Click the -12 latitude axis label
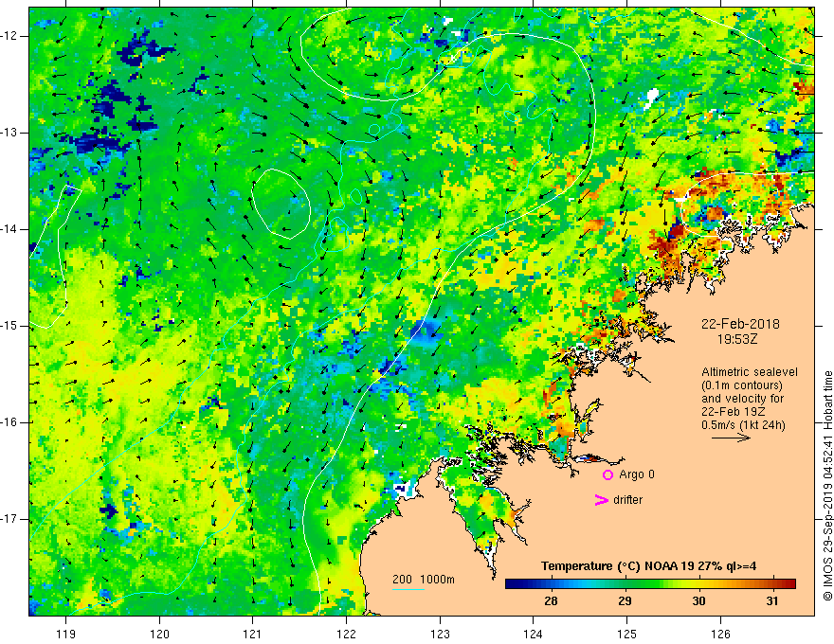The width and height of the screenshot is (834, 644). (x=9, y=36)
